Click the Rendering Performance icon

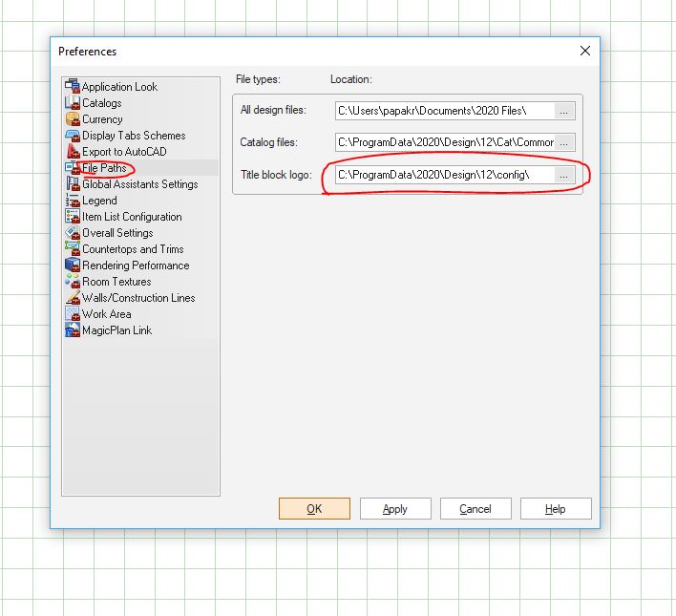pos(73,266)
